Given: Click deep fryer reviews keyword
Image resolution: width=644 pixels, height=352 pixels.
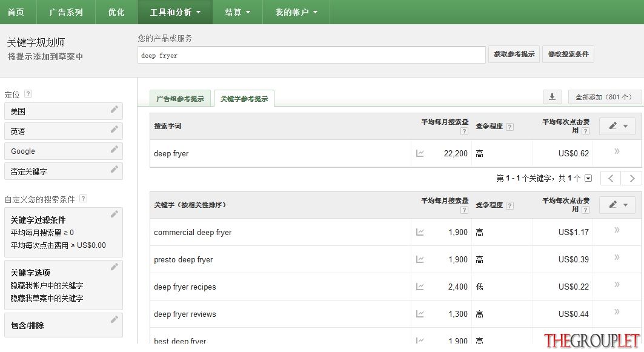Looking at the screenshot, I should pyautogui.click(x=185, y=314).
